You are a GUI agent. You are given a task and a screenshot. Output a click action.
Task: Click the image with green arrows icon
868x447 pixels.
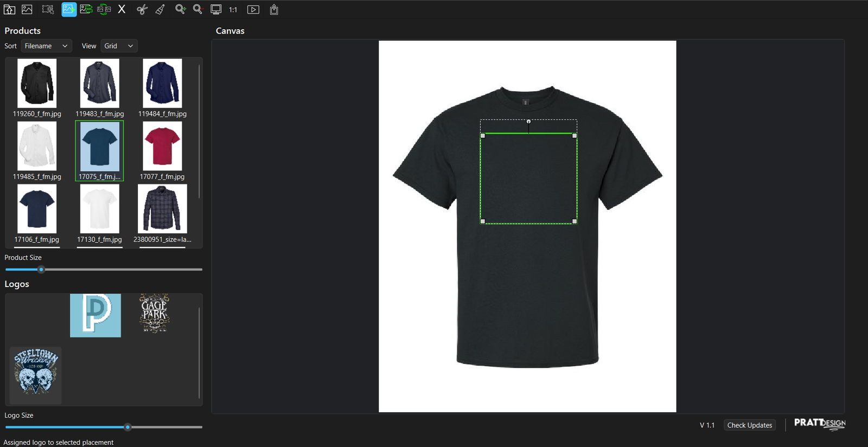click(x=86, y=9)
